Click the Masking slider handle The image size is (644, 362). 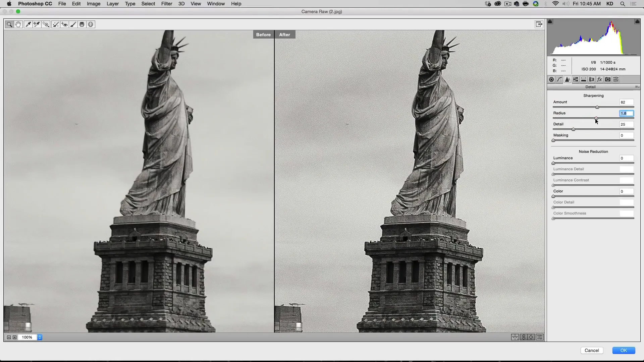(553, 140)
